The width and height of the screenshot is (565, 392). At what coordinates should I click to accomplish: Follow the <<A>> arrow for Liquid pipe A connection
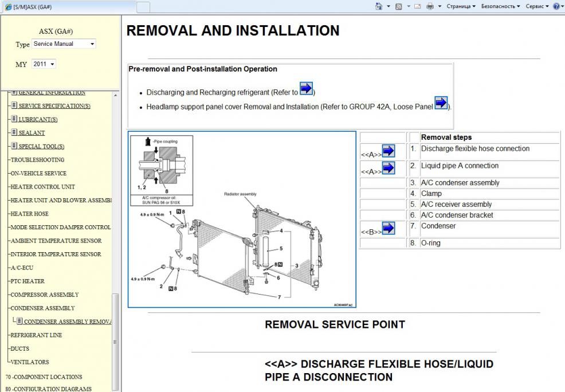coord(388,168)
